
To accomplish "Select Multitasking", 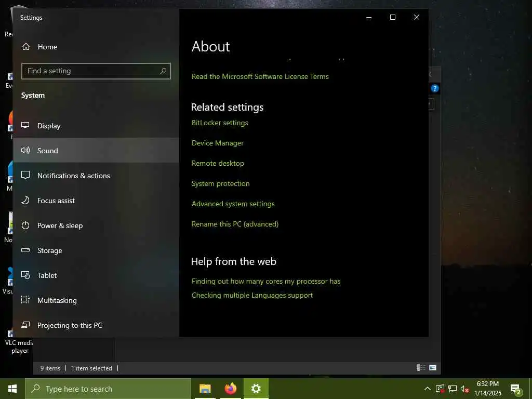I will click(96, 300).
